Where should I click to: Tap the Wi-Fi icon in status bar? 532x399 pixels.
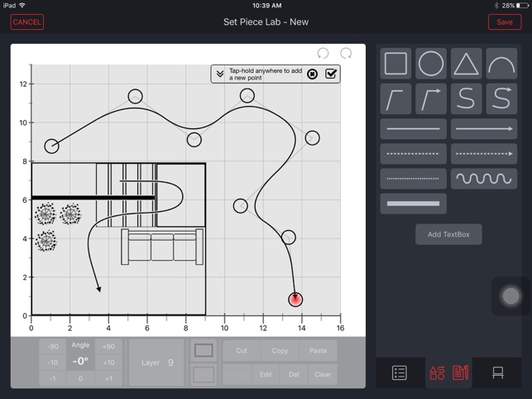pyautogui.click(x=22, y=5)
